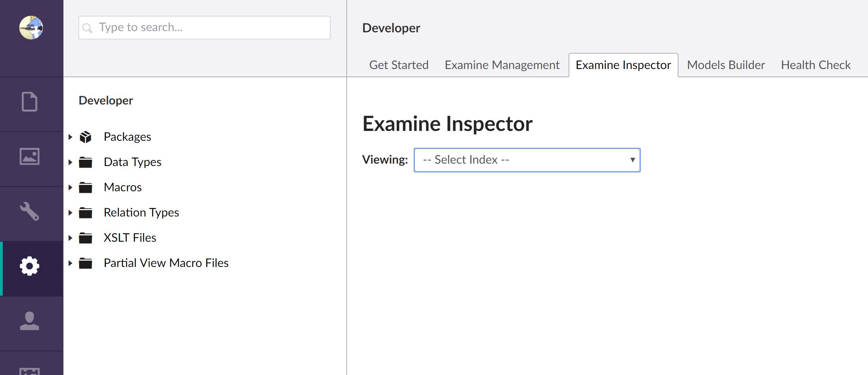Select the Developer section gear icon
Image resolution: width=868 pixels, height=375 pixels.
(x=30, y=266)
